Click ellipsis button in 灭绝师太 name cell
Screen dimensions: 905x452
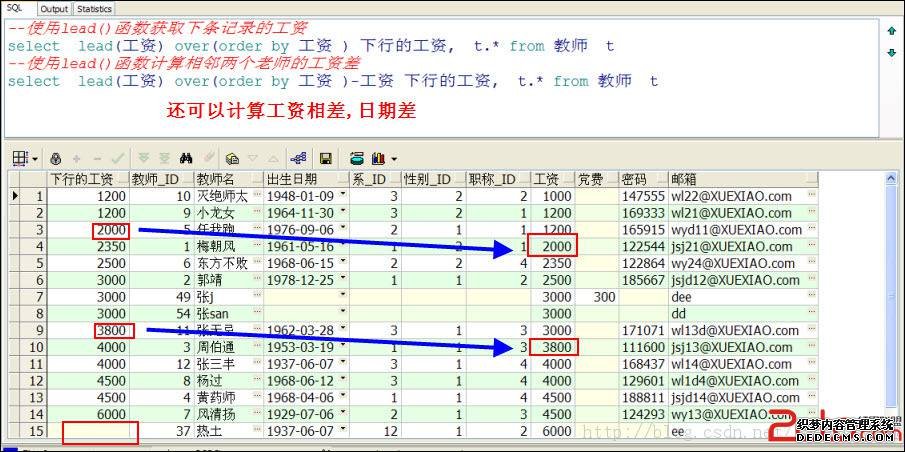click(x=256, y=196)
